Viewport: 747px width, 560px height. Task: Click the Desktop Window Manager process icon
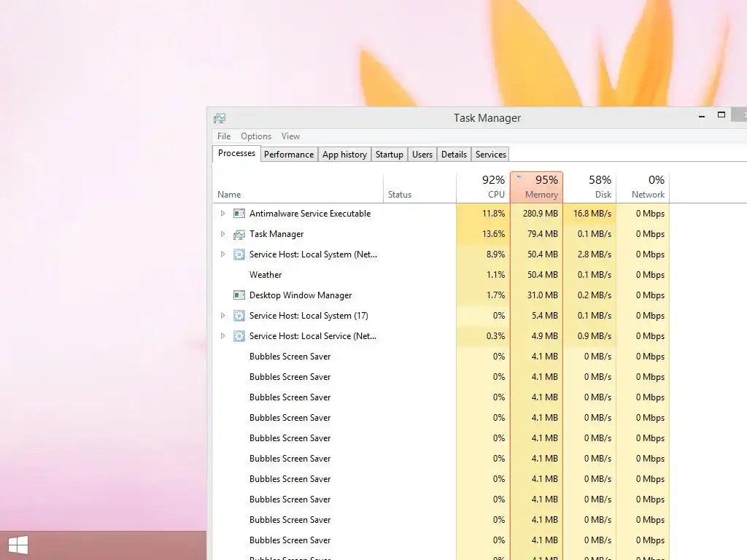239,295
